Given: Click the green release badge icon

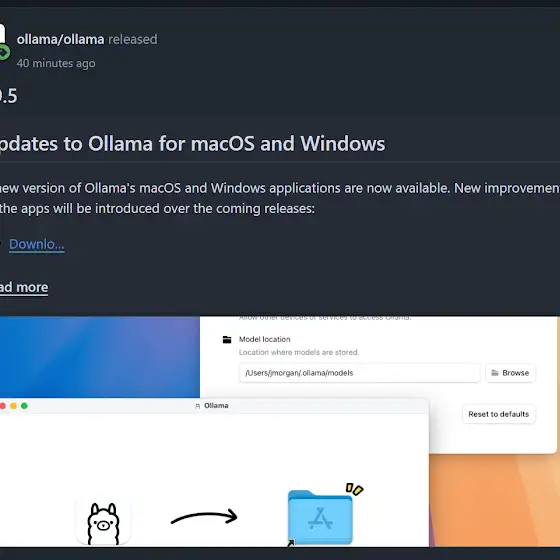Looking at the screenshot, I should click(x=4, y=52).
